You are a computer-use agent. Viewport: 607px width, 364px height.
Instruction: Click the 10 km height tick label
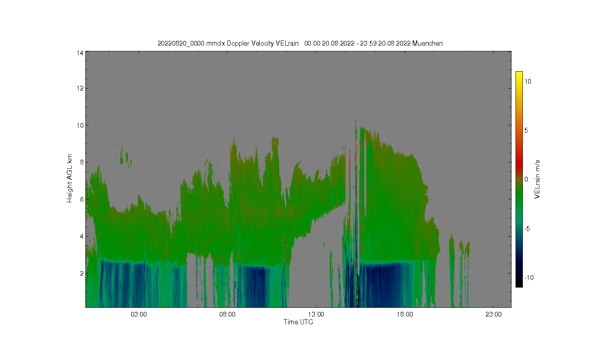(80, 125)
